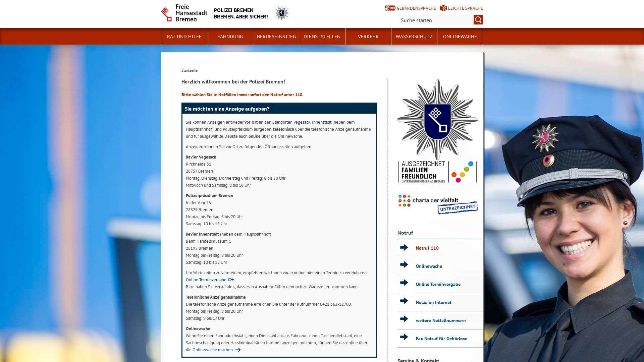Open the Dienststellen menu
The image size is (644, 362).
pos(322,36)
